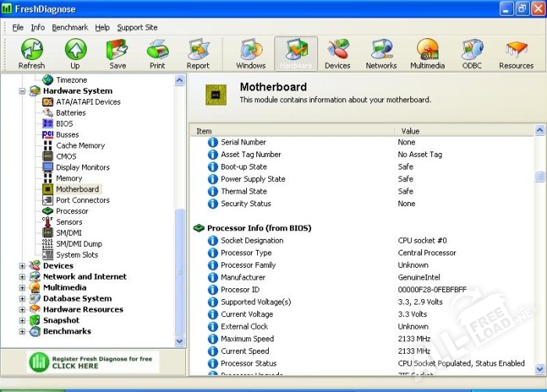
Task: Expand the Network and Internet node
Action: click(23, 277)
